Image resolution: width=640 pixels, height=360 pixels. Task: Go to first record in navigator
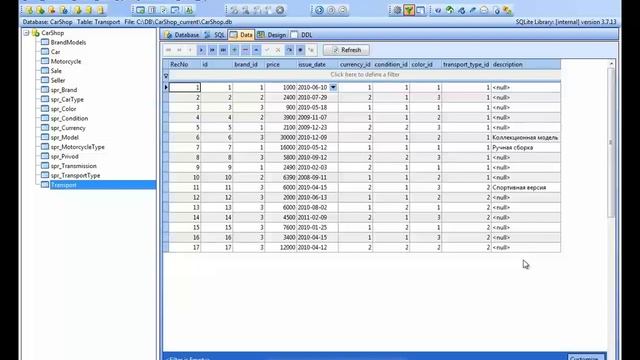tap(168, 50)
